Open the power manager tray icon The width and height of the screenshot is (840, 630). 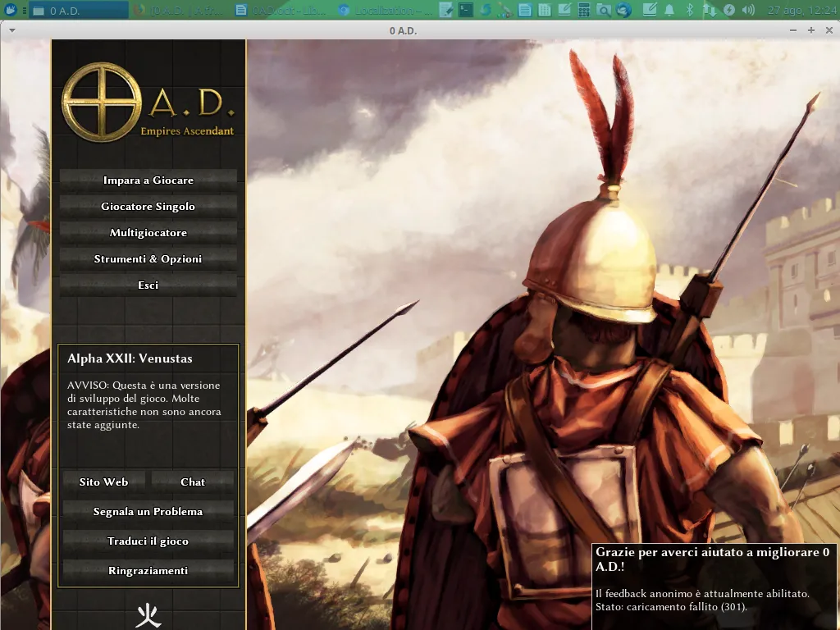pos(729,10)
